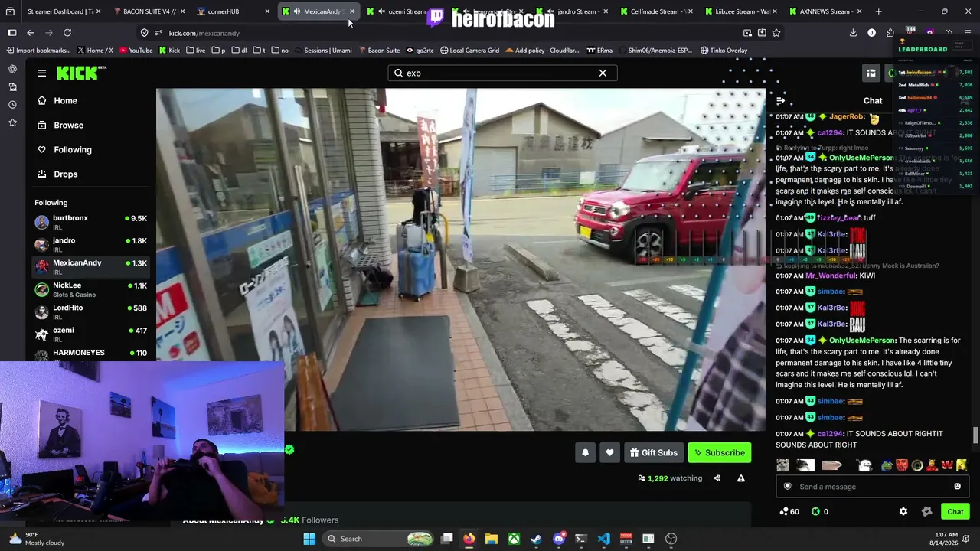Open the emoji picker in chat input
This screenshot has width=980, height=551.
point(957,487)
